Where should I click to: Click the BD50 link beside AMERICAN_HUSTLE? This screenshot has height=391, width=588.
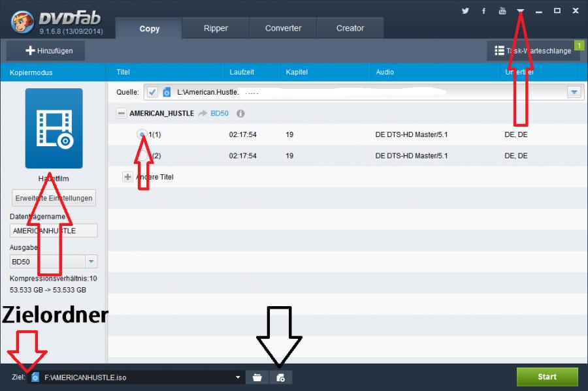click(220, 113)
